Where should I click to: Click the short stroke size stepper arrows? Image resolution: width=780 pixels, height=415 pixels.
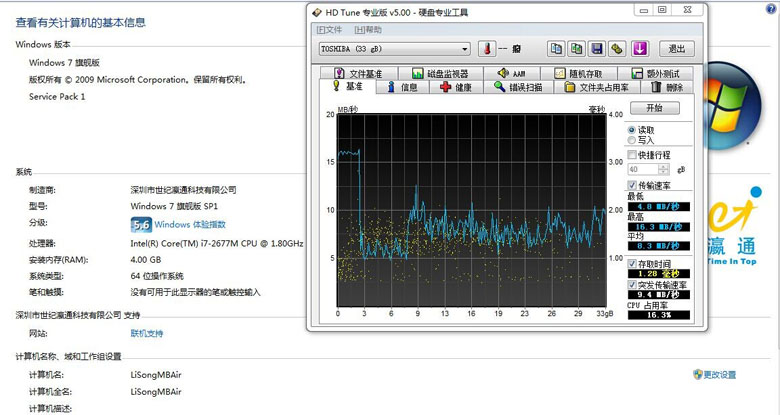point(664,169)
